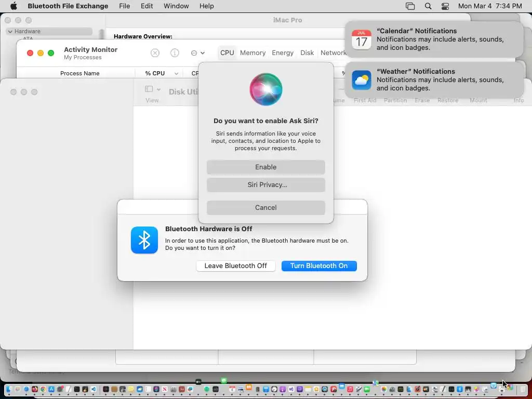Open Music from the Dock
This screenshot has width=532, height=399.
coord(350,389)
